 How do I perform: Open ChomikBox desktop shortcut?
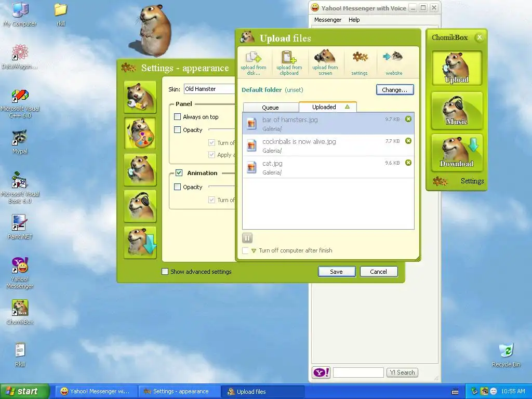pyautogui.click(x=20, y=312)
